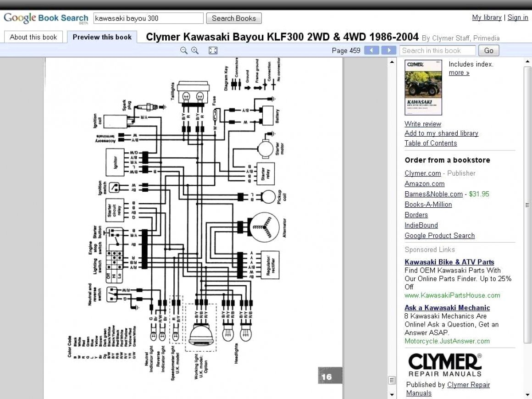
Task: Expand description with more » link
Action: [459, 72]
